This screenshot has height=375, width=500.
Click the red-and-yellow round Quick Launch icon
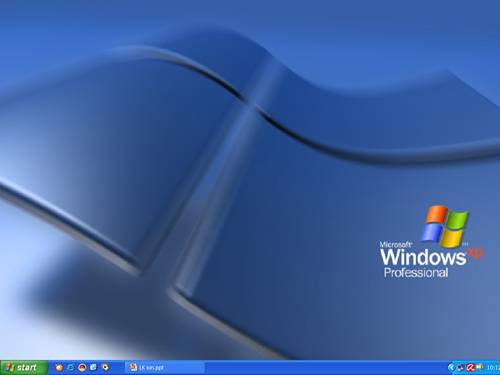[x=82, y=367]
